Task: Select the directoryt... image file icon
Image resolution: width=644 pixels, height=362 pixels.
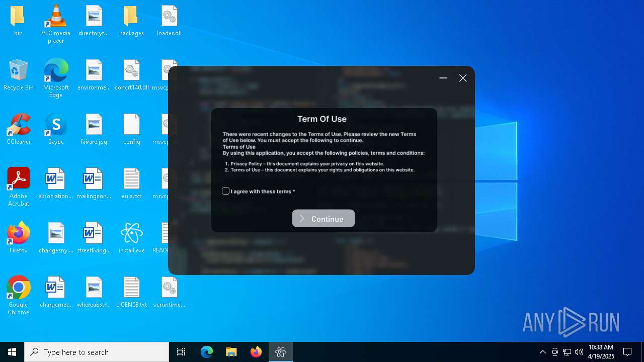Action: click(x=94, y=21)
